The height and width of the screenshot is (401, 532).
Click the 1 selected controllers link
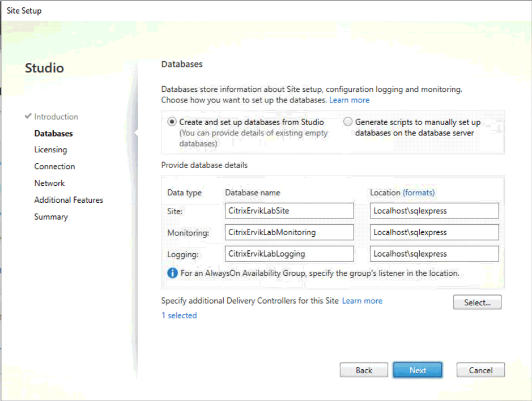pyautogui.click(x=179, y=315)
